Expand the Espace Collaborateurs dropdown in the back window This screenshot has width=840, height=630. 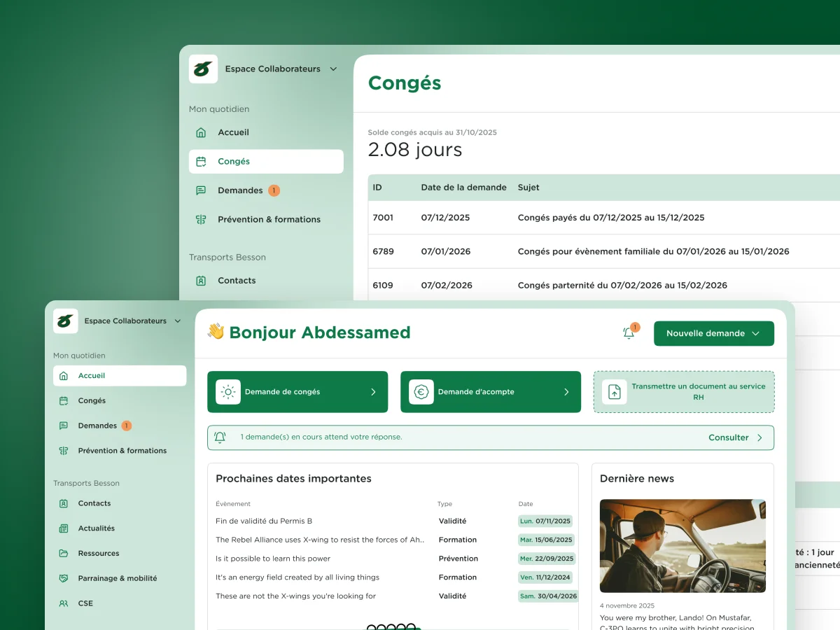(x=333, y=69)
